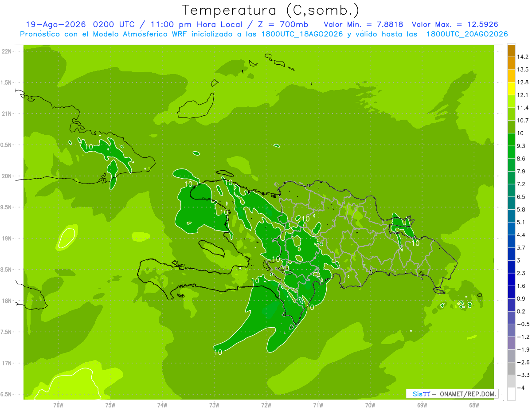The image size is (532, 411).
Task: Click legend value "4.4"
Action: click(521, 235)
